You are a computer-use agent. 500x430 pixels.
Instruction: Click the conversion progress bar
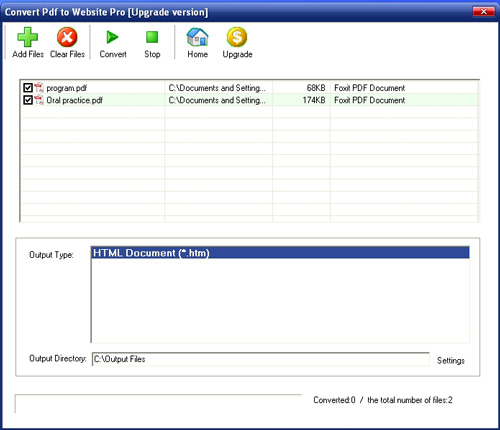click(x=158, y=404)
